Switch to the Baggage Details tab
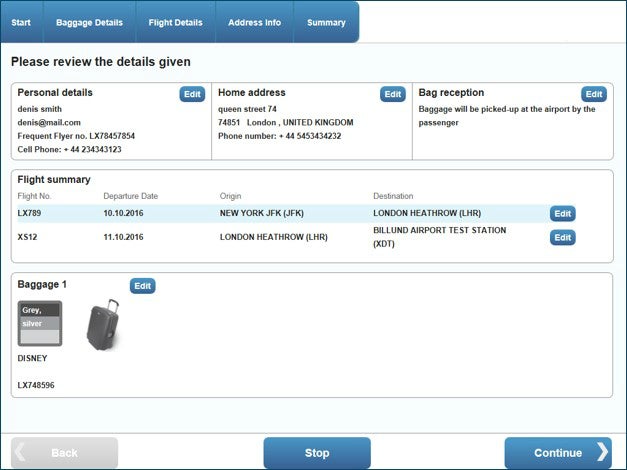 click(89, 22)
